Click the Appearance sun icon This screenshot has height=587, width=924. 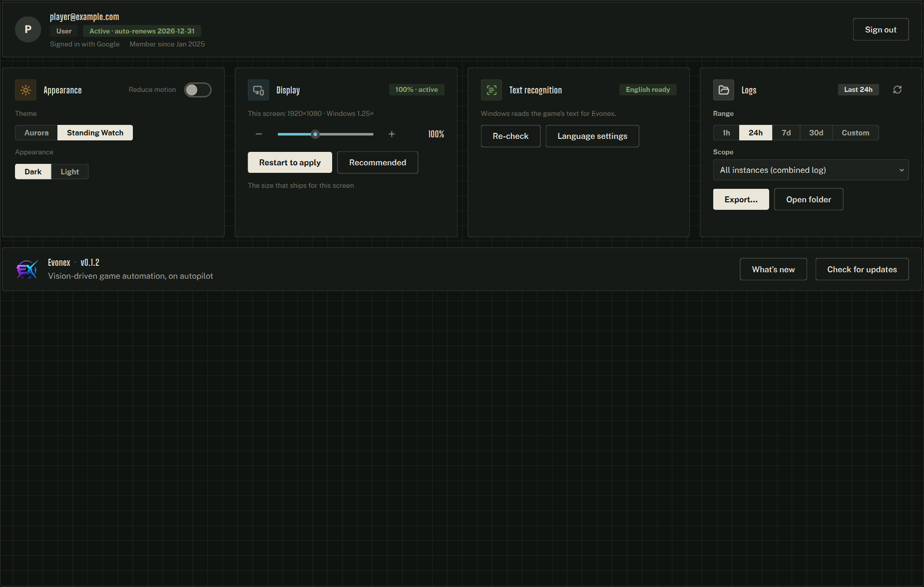25,90
